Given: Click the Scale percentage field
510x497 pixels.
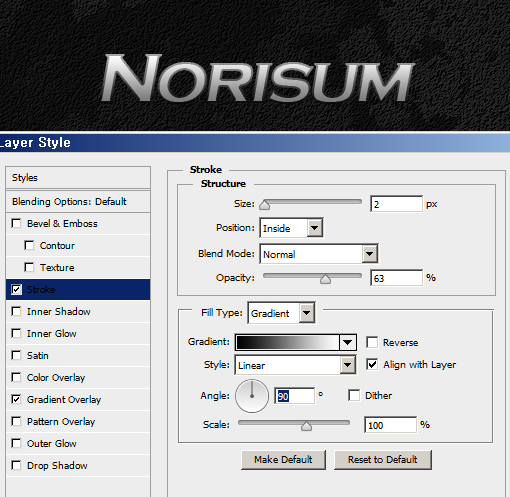Looking at the screenshot, I should [390, 425].
